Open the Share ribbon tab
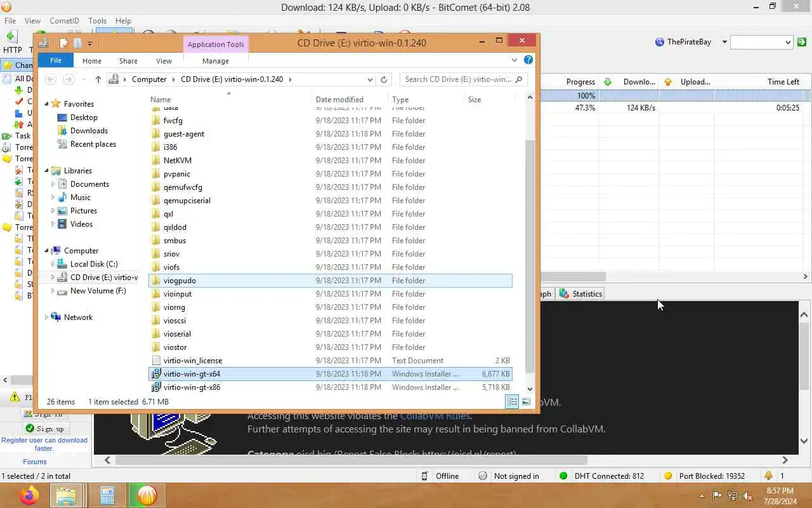 (128, 61)
